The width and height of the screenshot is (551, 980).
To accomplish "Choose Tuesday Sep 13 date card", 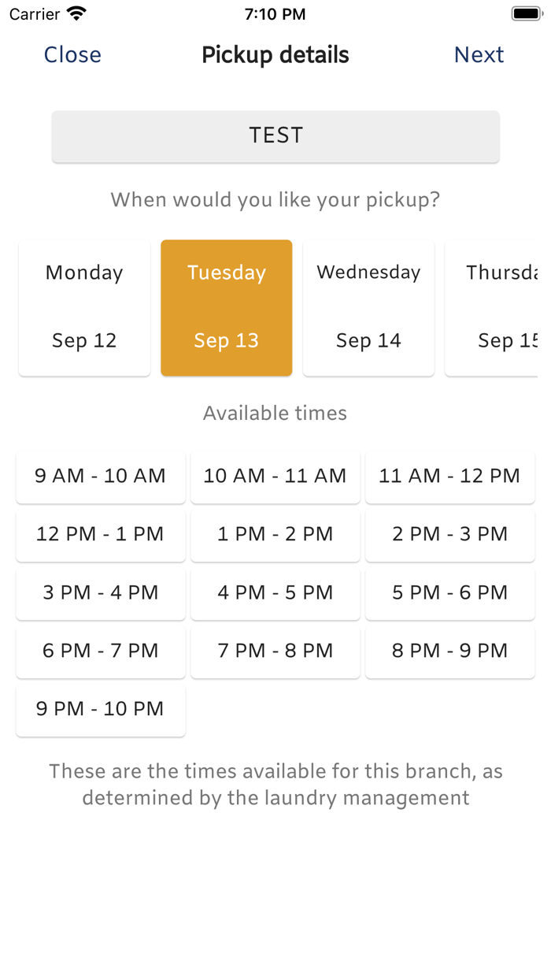I will coord(227,307).
